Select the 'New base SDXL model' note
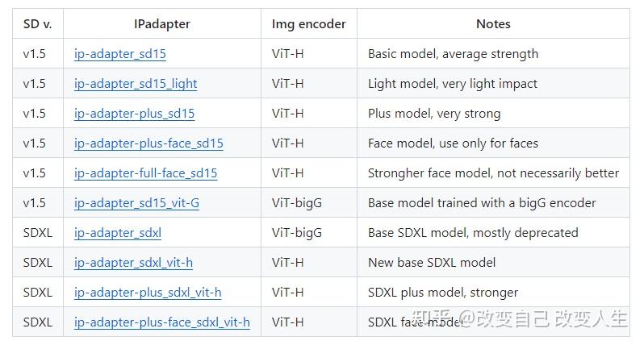The height and width of the screenshot is (345, 644). pyautogui.click(x=432, y=263)
